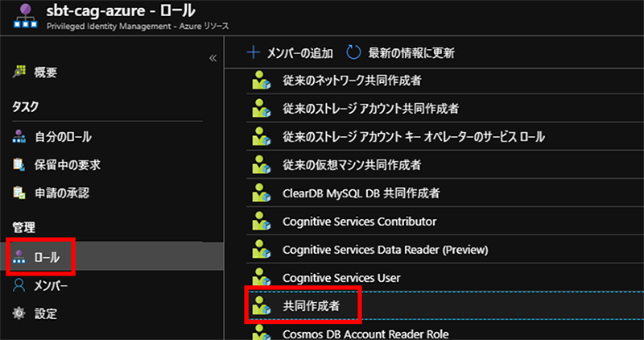Click icon beside キー オペレーターのサービス ロール

click(x=261, y=136)
